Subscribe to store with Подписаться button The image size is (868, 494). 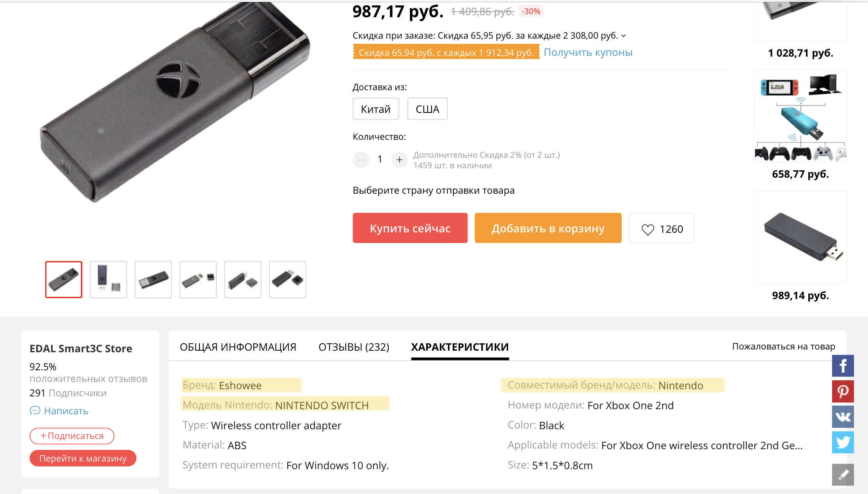tap(72, 436)
